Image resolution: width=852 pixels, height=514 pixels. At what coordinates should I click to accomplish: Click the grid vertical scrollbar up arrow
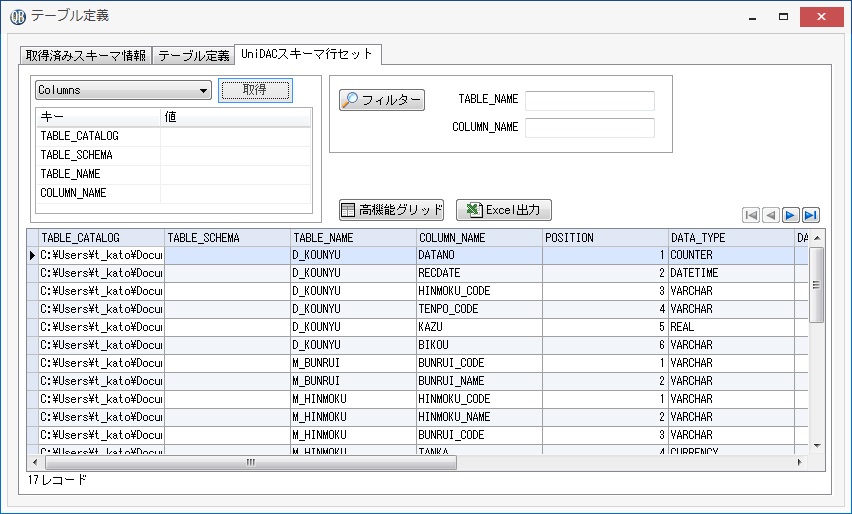pyautogui.click(x=817, y=238)
